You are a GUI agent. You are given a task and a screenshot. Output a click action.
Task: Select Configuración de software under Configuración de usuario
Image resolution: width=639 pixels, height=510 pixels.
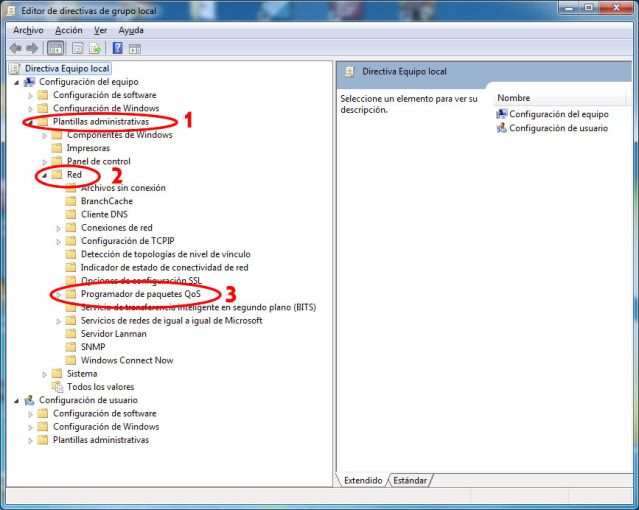104,413
